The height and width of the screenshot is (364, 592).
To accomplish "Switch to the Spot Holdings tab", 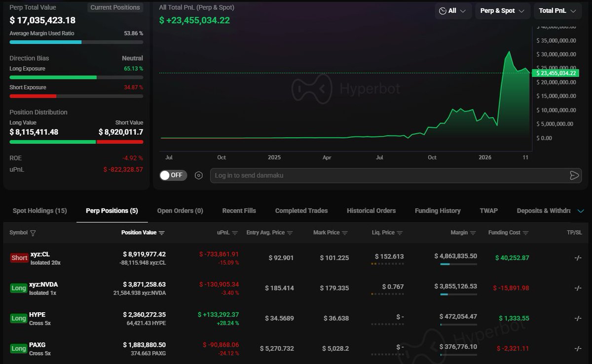I will [x=39, y=211].
